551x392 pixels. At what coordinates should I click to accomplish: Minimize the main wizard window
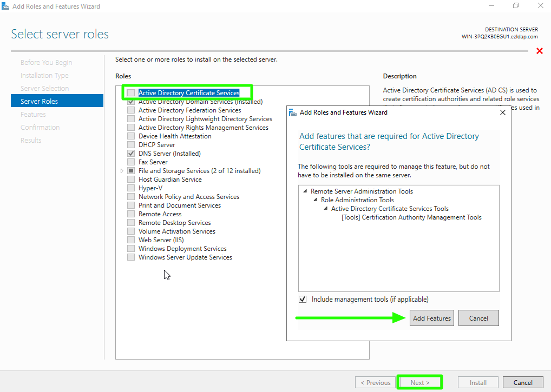click(491, 6)
